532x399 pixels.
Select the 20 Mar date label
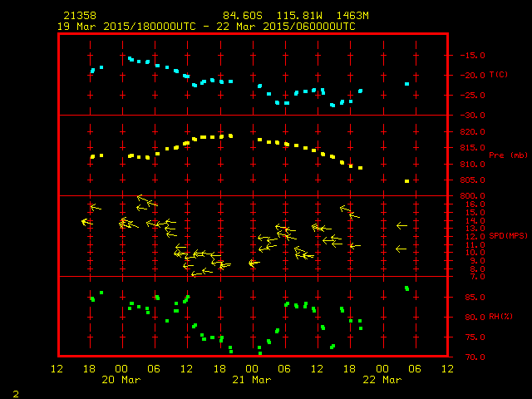(x=121, y=380)
